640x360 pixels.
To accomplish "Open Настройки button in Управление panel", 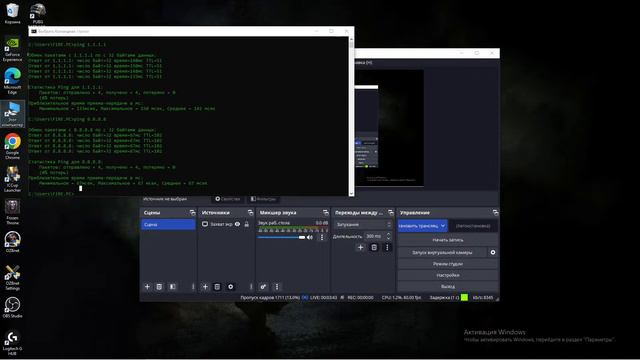I will (x=447, y=275).
